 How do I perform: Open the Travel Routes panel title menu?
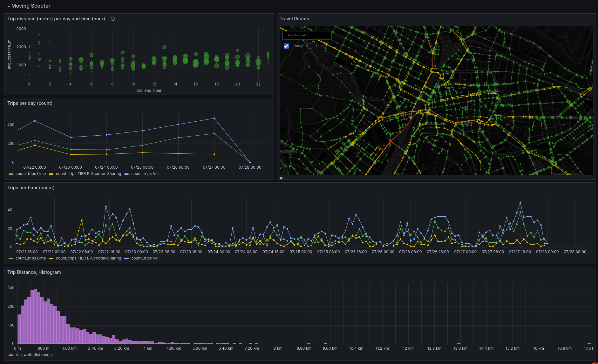294,19
